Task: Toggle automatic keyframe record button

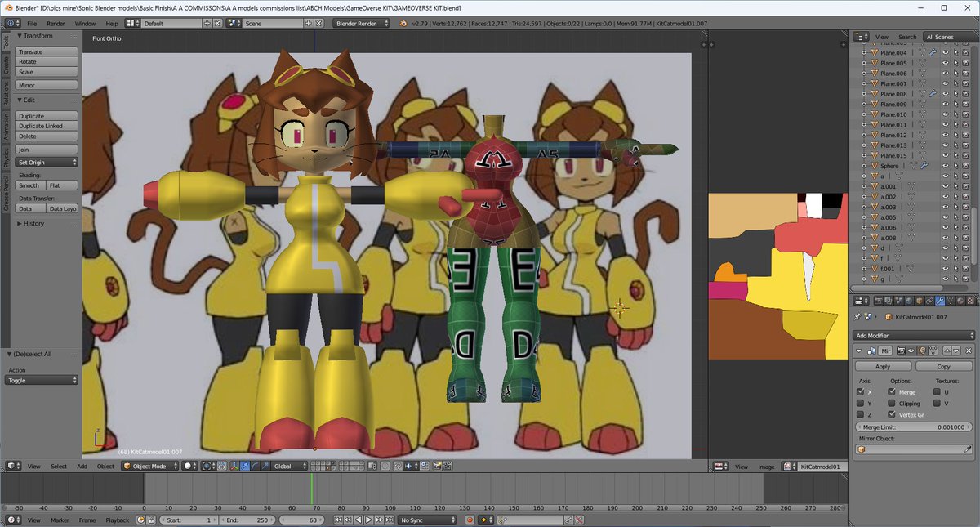Action: click(x=470, y=520)
